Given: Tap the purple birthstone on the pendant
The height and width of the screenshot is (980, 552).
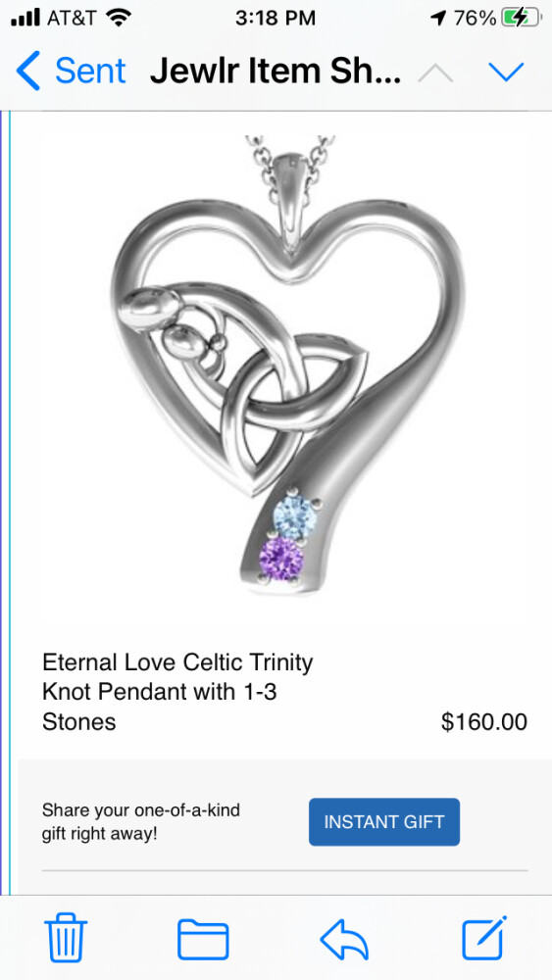Looking at the screenshot, I should pyautogui.click(x=281, y=560).
